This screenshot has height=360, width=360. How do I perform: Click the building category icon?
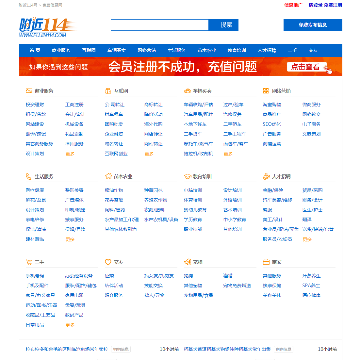(108, 91)
